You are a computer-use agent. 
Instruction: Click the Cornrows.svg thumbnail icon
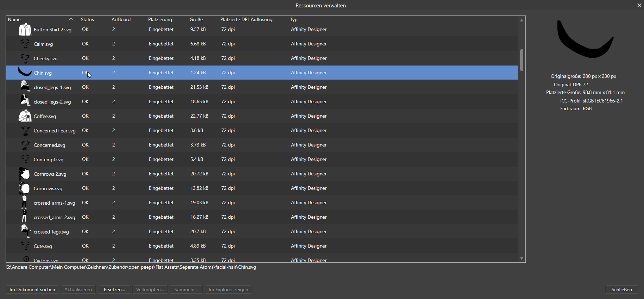pyautogui.click(x=25, y=188)
